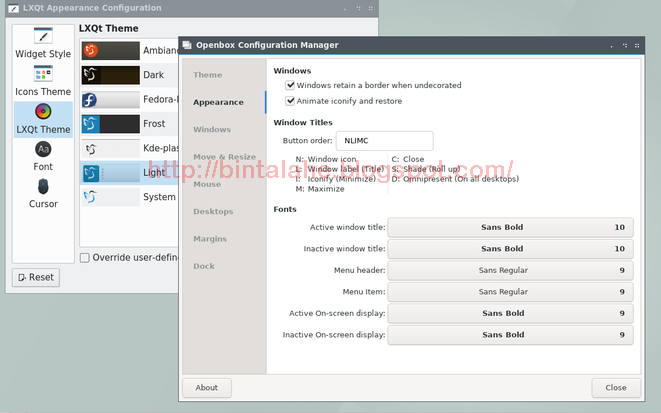Maximize LXQt Appearance Configuration window
This screenshot has width=661, height=413.
pyautogui.click(x=358, y=8)
